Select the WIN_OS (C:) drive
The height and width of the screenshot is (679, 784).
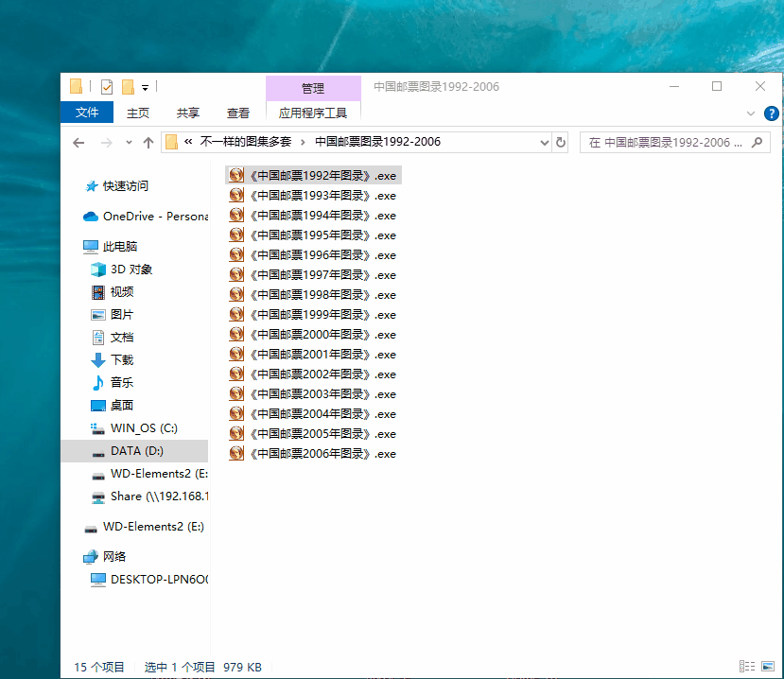pos(134,428)
